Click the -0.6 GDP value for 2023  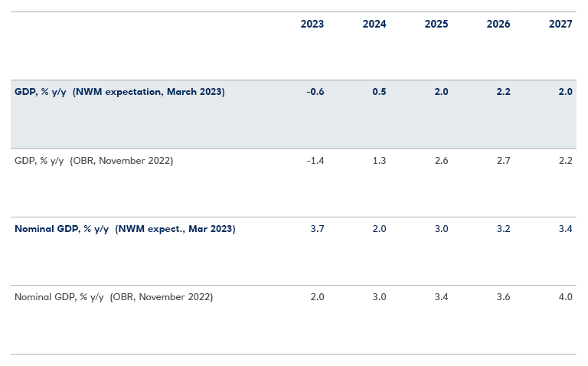(315, 92)
